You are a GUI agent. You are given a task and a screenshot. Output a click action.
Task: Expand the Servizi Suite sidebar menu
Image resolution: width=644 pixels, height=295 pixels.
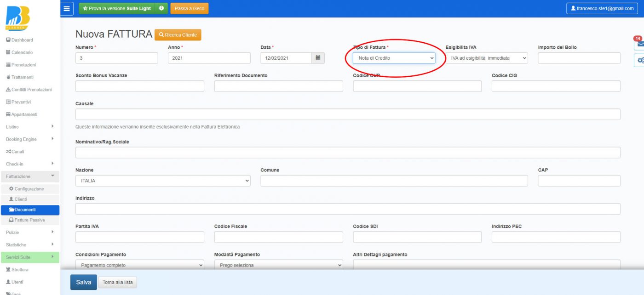tap(30, 257)
